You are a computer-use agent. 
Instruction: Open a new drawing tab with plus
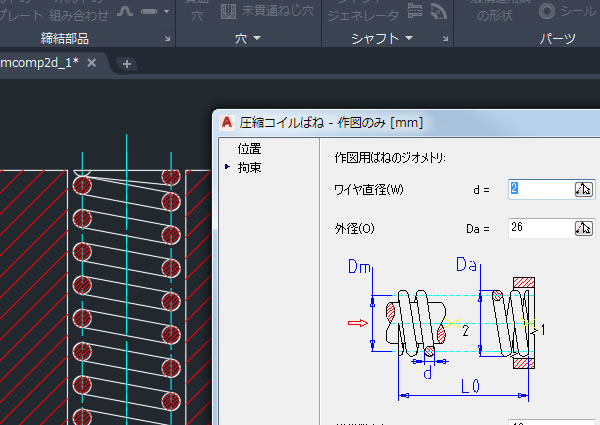tap(127, 64)
